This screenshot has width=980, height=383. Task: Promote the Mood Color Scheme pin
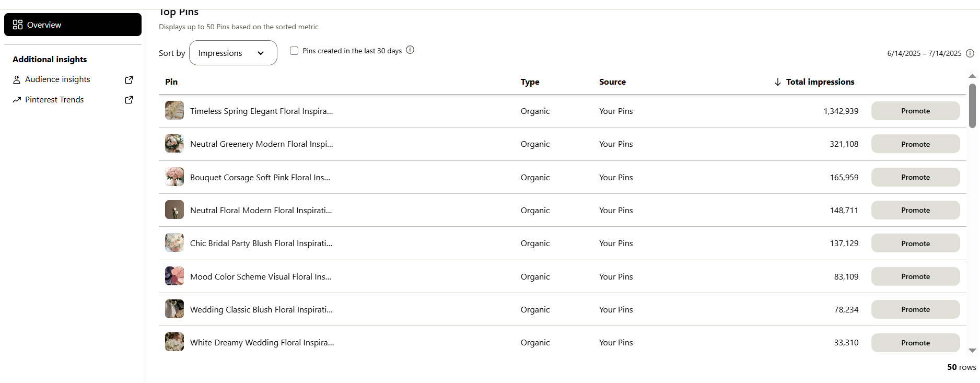pyautogui.click(x=915, y=276)
